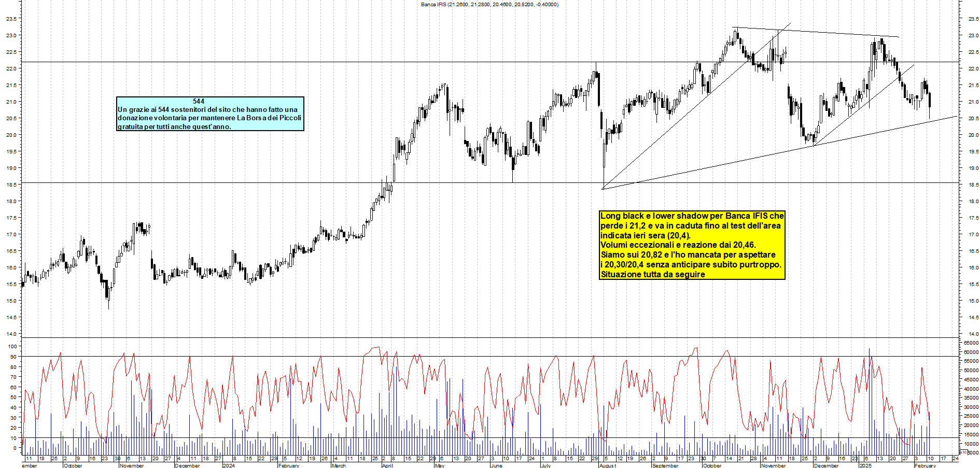Click the 'August' month label

coord(608,465)
